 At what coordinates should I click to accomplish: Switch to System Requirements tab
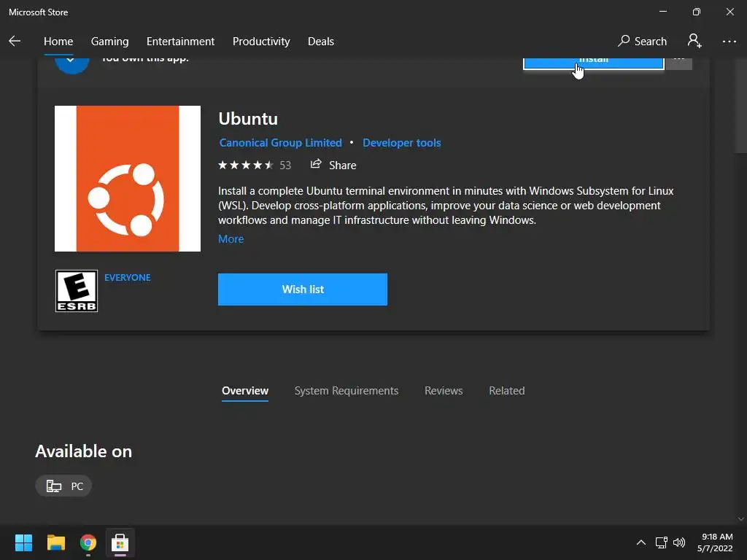tap(347, 391)
